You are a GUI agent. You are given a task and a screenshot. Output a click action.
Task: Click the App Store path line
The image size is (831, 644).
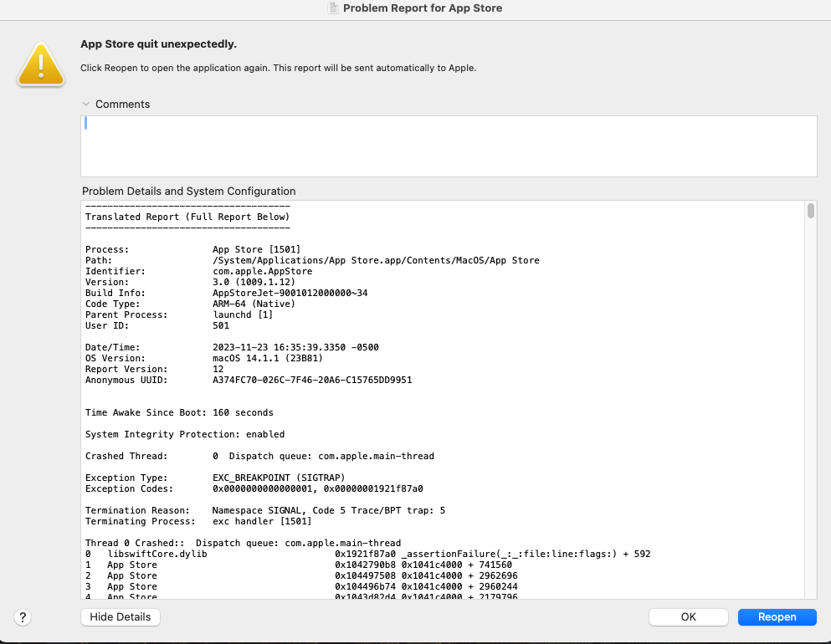point(312,260)
